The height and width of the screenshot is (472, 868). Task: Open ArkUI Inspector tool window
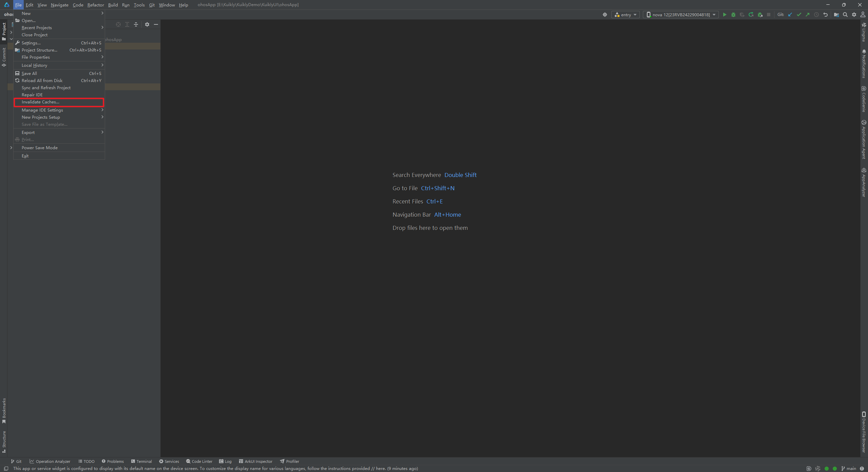256,461
